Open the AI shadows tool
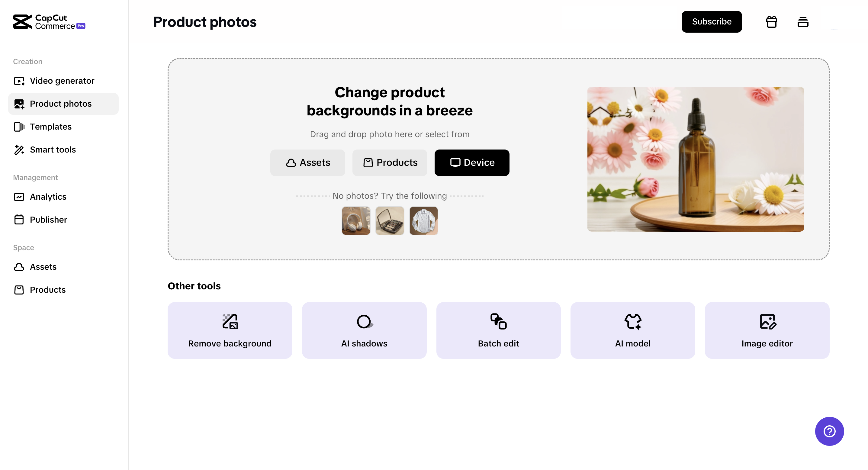Viewport: 868px width, 470px height. click(364, 330)
